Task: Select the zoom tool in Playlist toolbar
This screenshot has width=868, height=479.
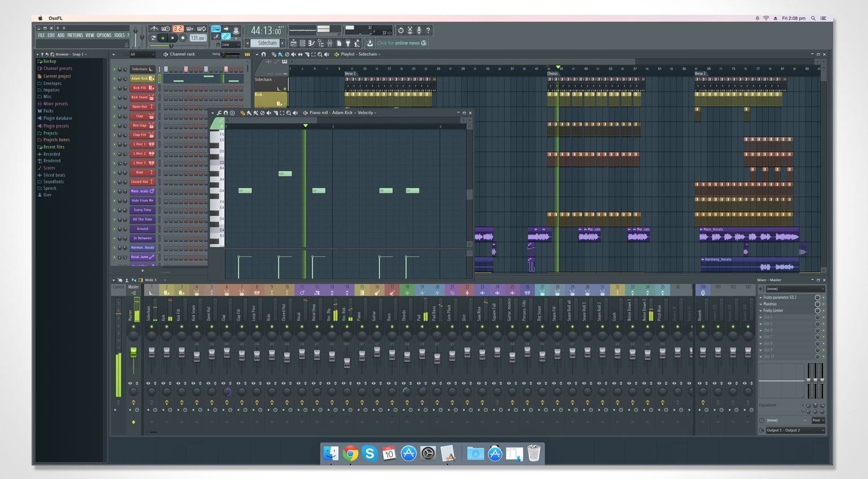Action: pos(320,55)
